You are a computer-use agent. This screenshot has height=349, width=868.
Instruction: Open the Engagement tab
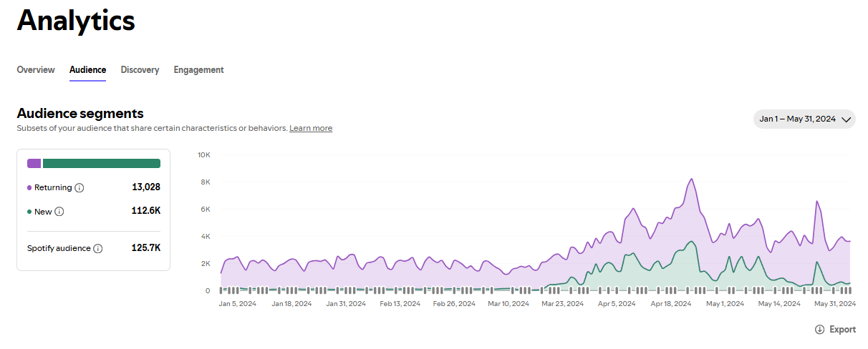click(x=198, y=70)
